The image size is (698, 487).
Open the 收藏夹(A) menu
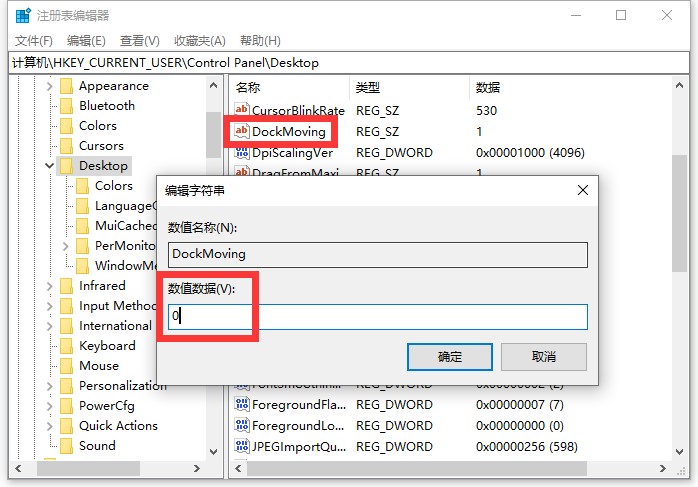click(x=199, y=41)
